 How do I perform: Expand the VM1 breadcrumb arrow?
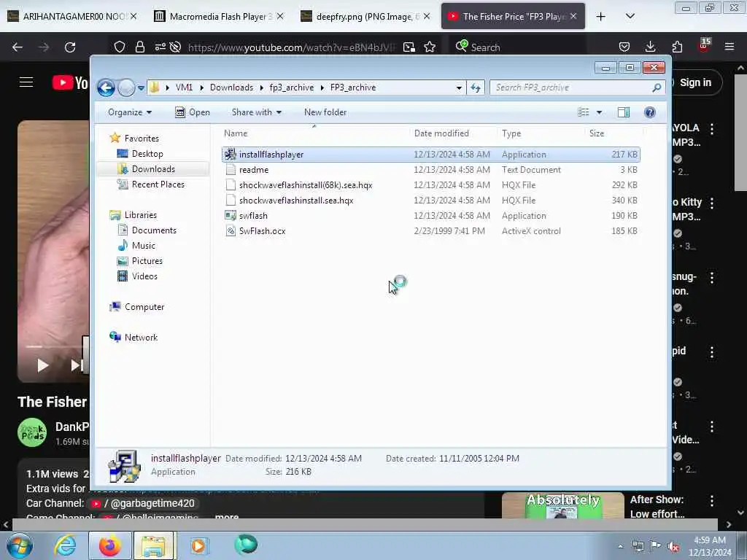click(x=202, y=87)
